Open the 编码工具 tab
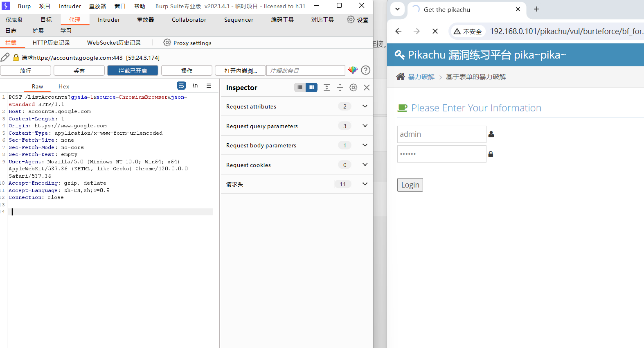The height and width of the screenshot is (348, 644). tap(282, 20)
